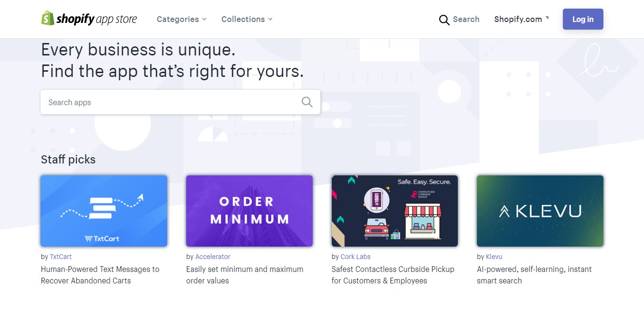Viewport: 644px width, 314px height.
Task: Follow the TxtCart developer link
Action: pyautogui.click(x=61, y=257)
